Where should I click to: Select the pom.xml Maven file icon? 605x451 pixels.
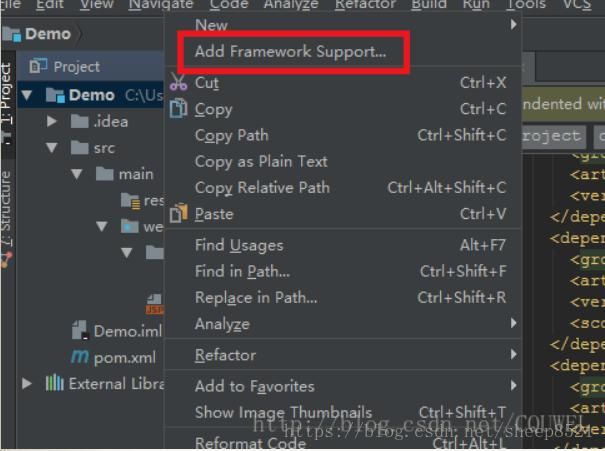point(80,357)
